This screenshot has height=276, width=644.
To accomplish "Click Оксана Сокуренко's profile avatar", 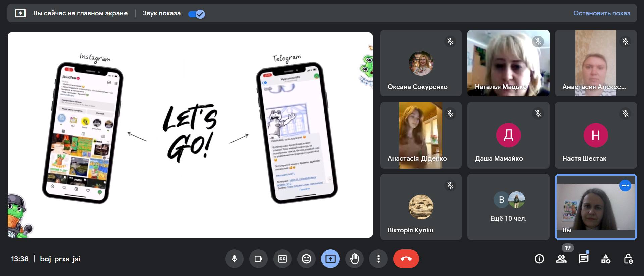I will [x=421, y=63].
